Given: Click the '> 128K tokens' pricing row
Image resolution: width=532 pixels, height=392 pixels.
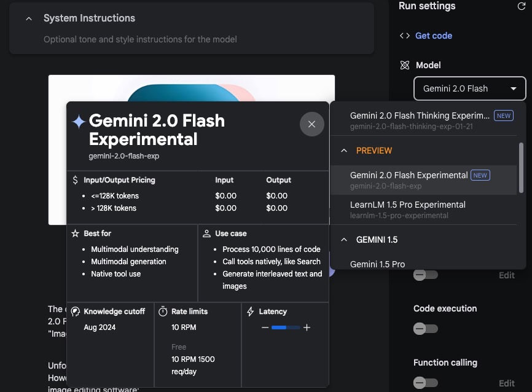Looking at the screenshot, I should tap(114, 208).
